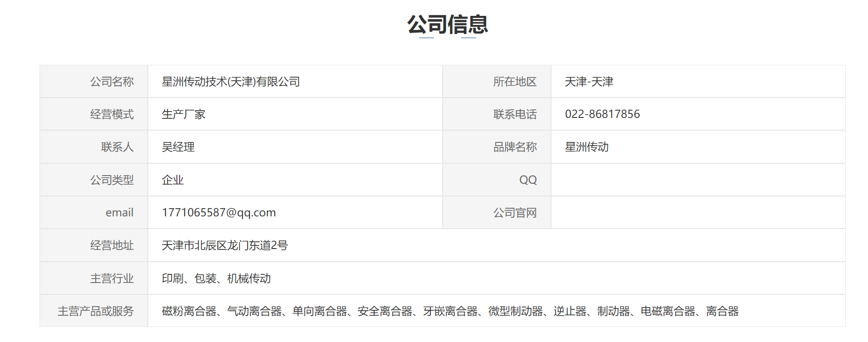Click the 生产厂家 business mode value
Viewport: 868px width, 342px height.
184,114
